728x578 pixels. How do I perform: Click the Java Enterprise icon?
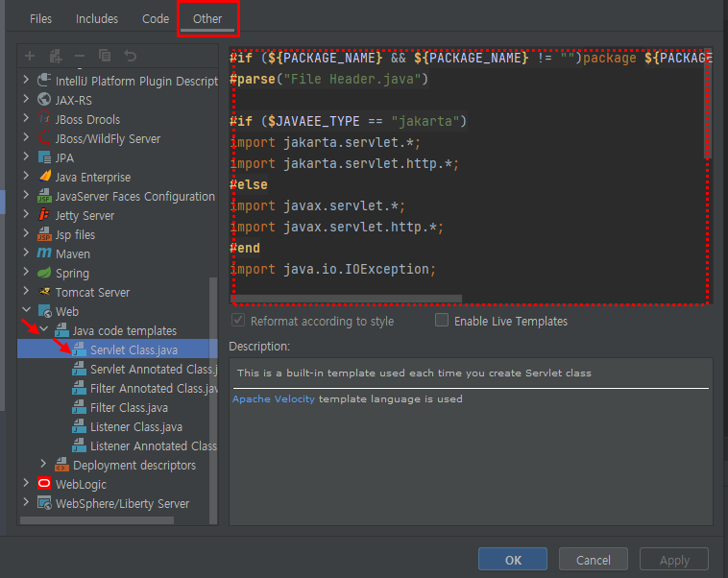point(44,177)
